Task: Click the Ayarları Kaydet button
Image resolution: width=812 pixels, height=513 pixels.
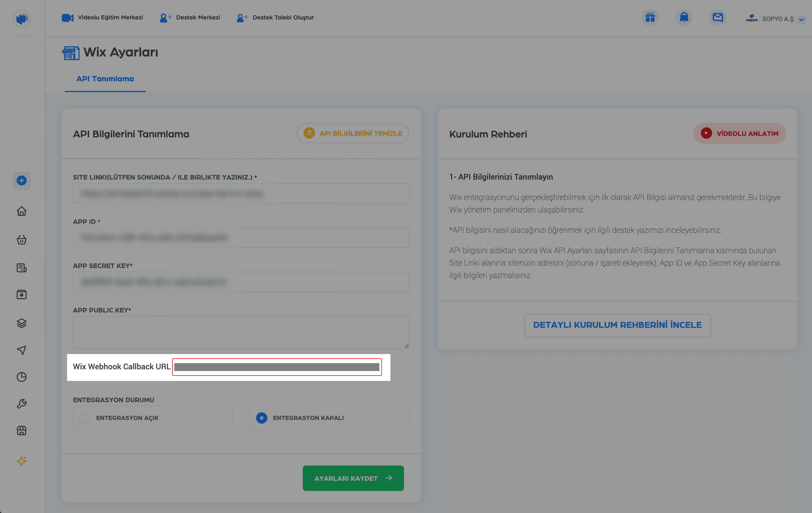Action: click(353, 478)
